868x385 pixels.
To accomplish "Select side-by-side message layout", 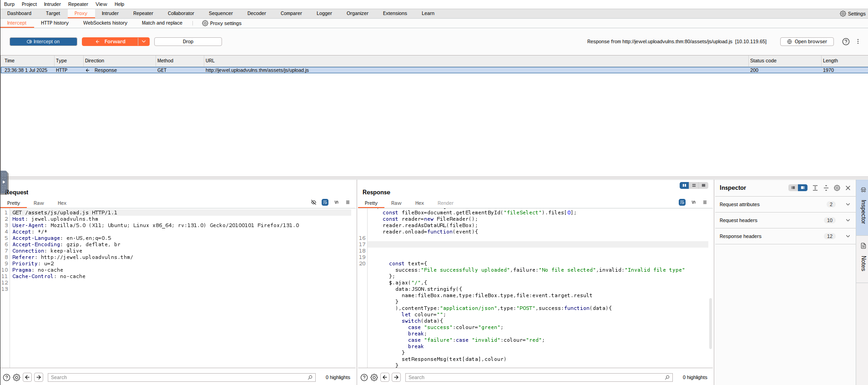I will click(684, 185).
